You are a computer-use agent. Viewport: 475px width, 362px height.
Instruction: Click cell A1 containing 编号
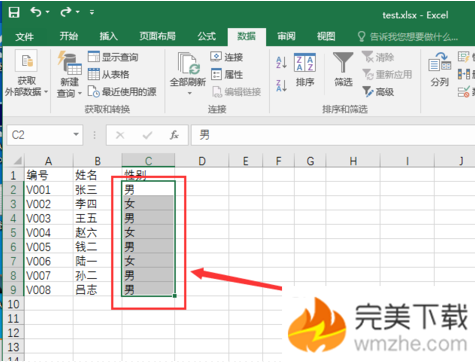(49, 175)
